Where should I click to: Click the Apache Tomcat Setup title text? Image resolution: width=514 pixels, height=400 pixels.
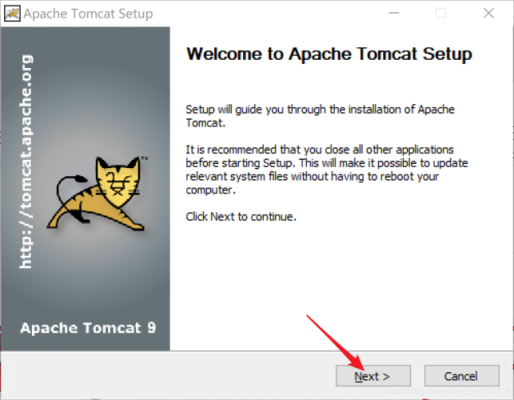click(88, 14)
